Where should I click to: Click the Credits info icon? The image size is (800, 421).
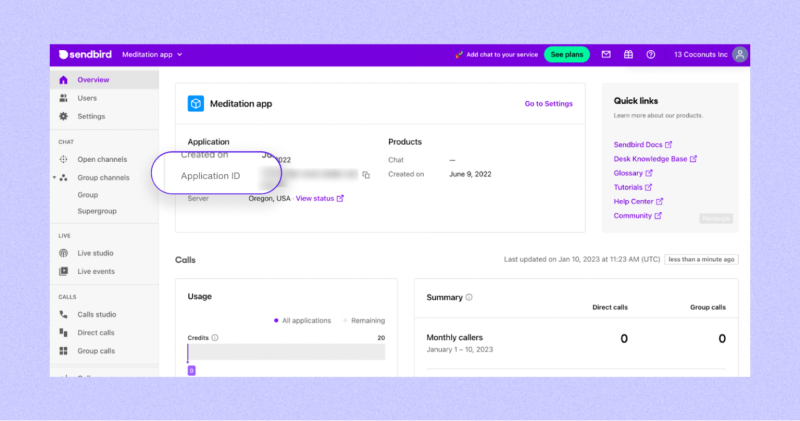coord(215,338)
